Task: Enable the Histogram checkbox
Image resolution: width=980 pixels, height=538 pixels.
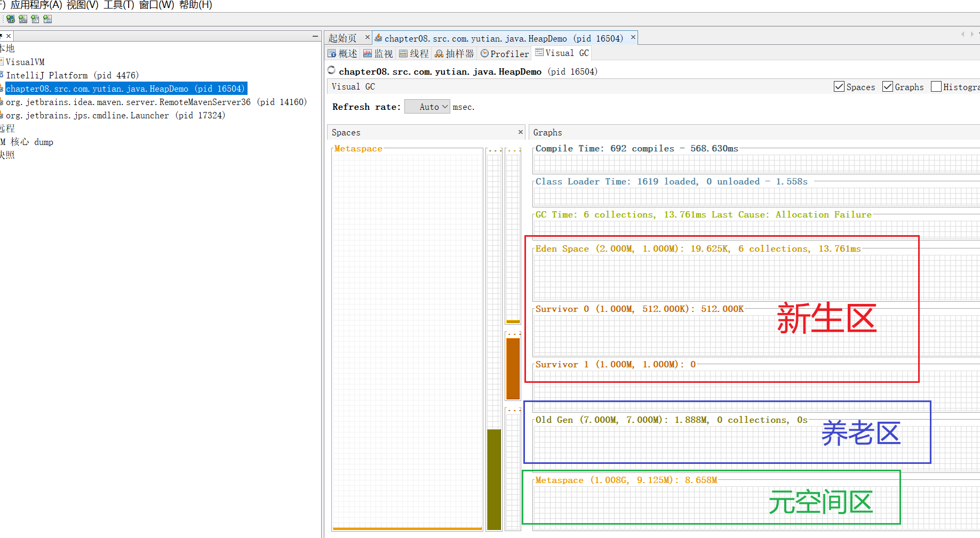Action: pos(936,87)
